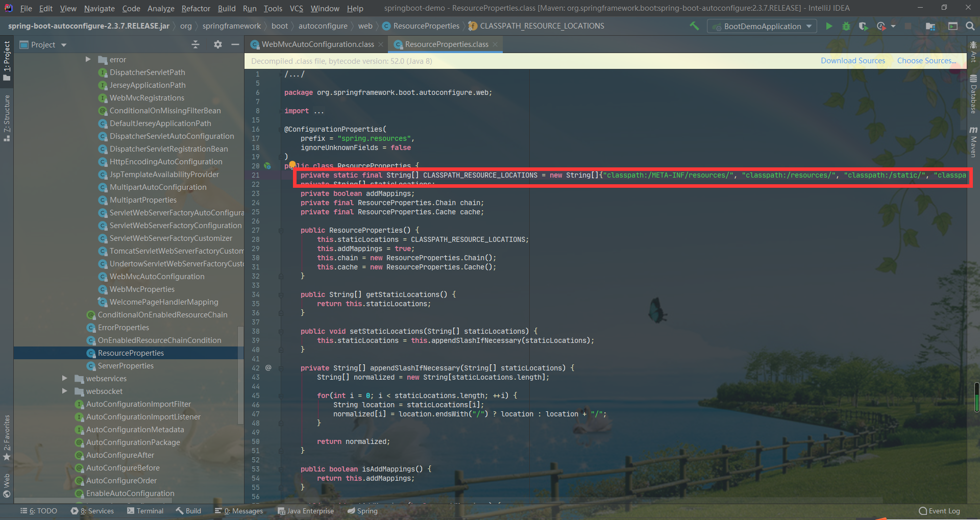The image size is (980, 520).
Task: Click the Download Sources link
Action: click(853, 61)
